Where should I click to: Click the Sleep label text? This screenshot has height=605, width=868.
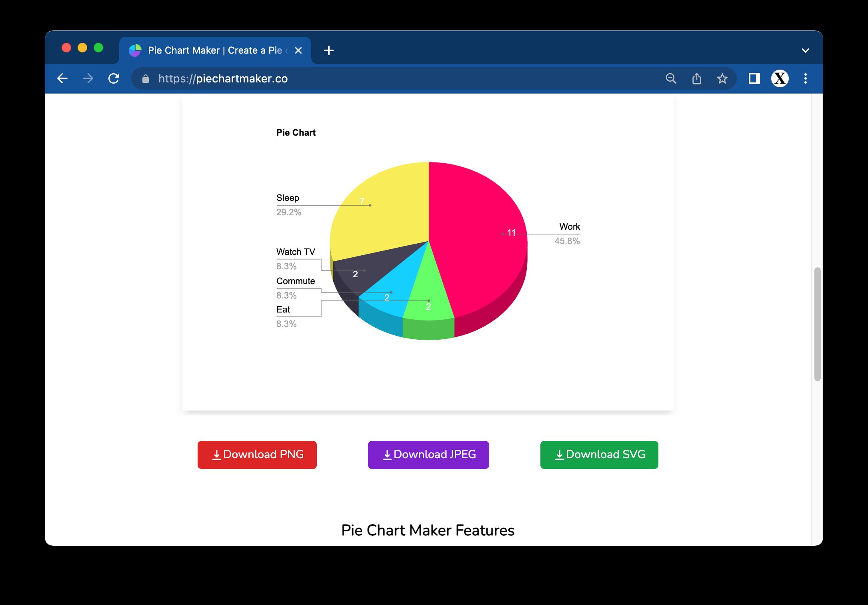pos(288,198)
